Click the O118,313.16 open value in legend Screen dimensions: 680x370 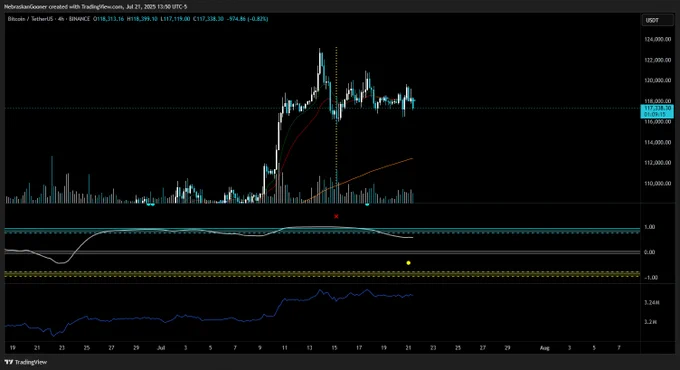click(x=108, y=19)
